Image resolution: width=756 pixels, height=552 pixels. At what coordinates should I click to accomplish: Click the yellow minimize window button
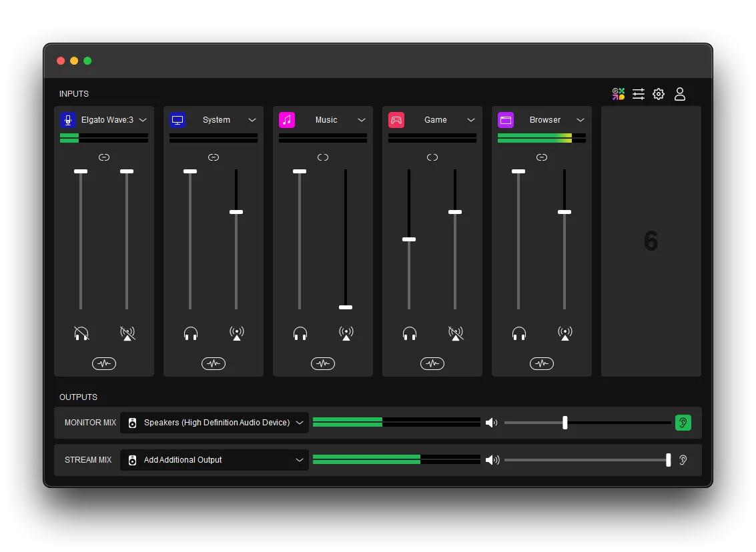pyautogui.click(x=74, y=61)
